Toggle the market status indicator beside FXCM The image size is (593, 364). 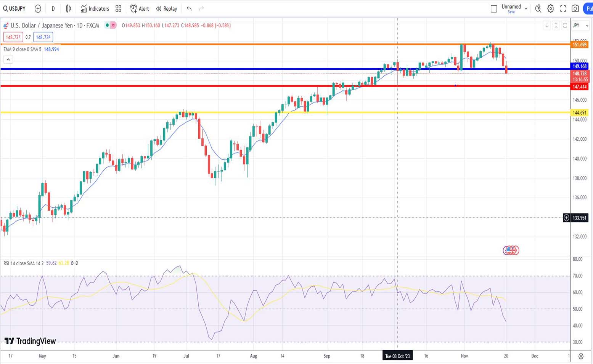(x=108, y=26)
